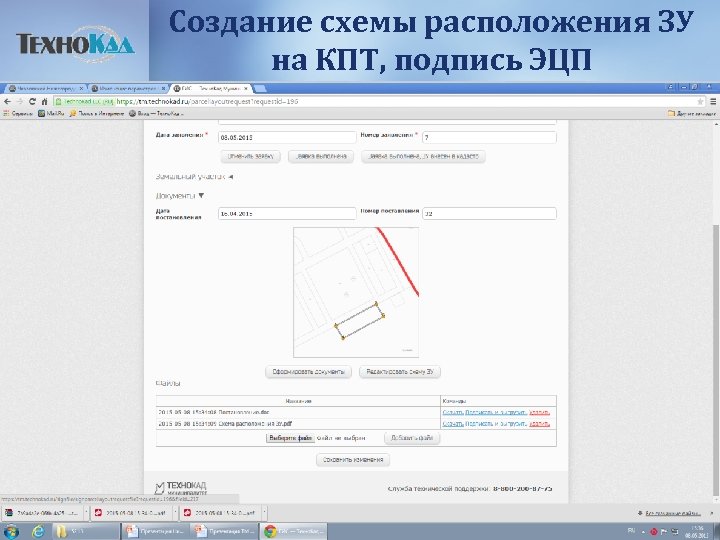The height and width of the screenshot is (540, 720).
Task: Open dropdown arrow of first download item
Action: pos(86,513)
